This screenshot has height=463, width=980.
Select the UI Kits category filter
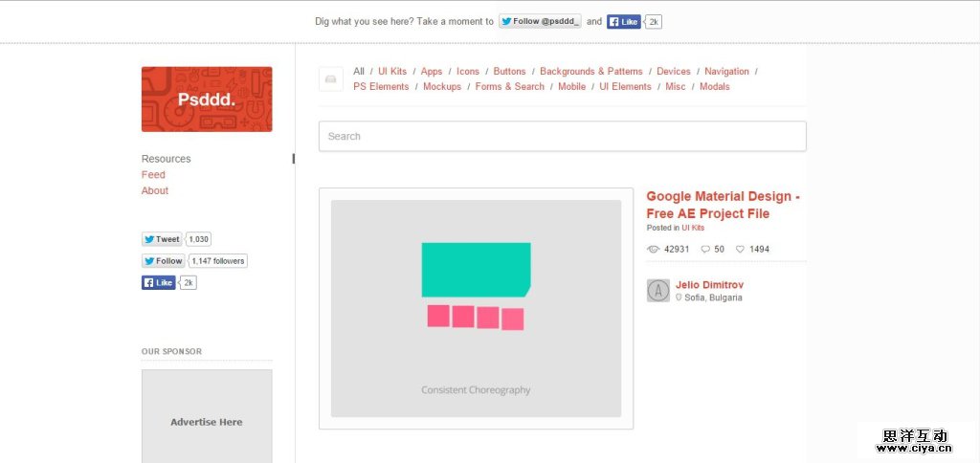[x=392, y=71]
